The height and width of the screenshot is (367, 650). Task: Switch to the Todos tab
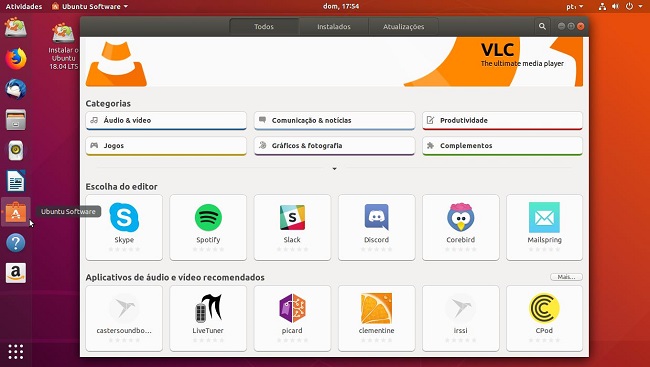point(264,27)
